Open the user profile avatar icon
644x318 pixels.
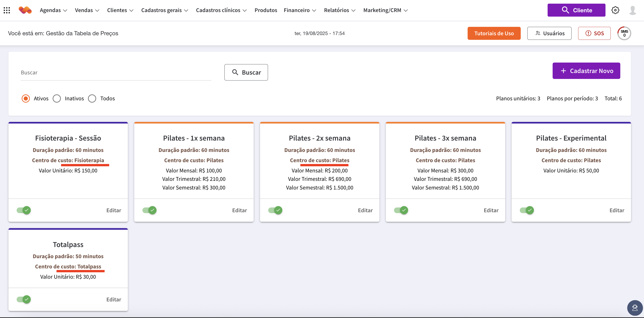click(633, 10)
